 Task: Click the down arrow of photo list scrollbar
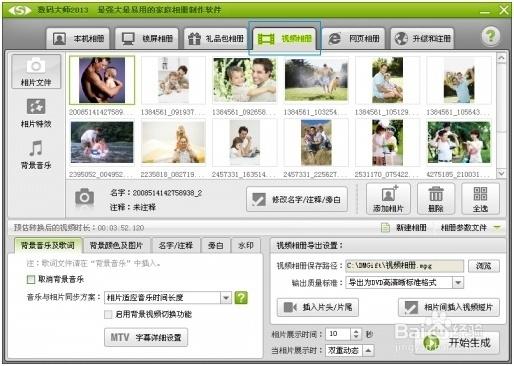501,173
